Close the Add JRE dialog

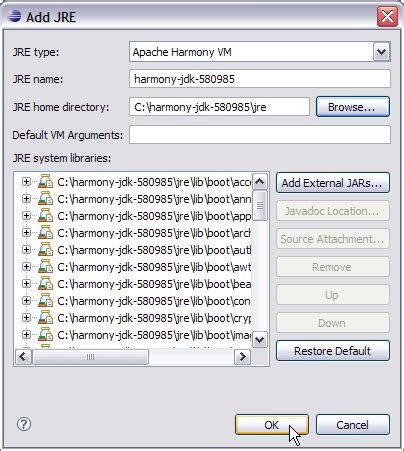click(x=387, y=16)
